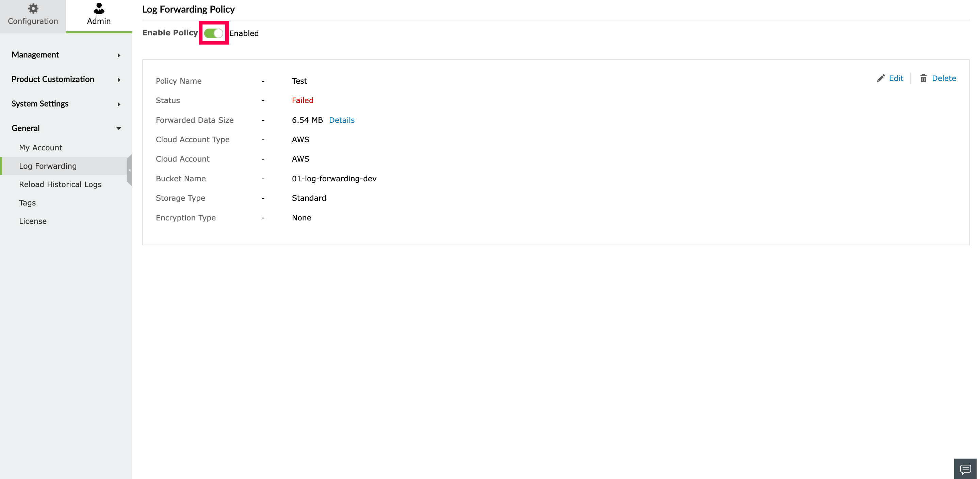Expand System Settings section
Image resolution: width=980 pixels, height=479 pixels.
(x=119, y=104)
